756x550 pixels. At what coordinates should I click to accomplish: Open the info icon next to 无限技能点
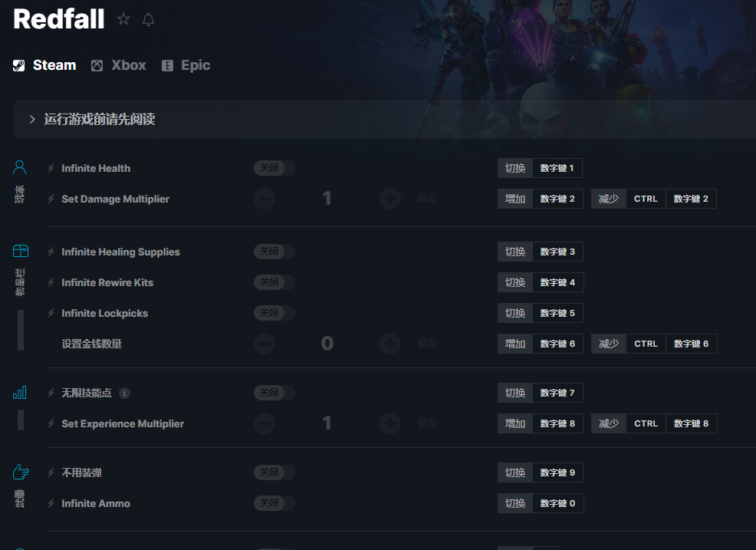tap(124, 394)
